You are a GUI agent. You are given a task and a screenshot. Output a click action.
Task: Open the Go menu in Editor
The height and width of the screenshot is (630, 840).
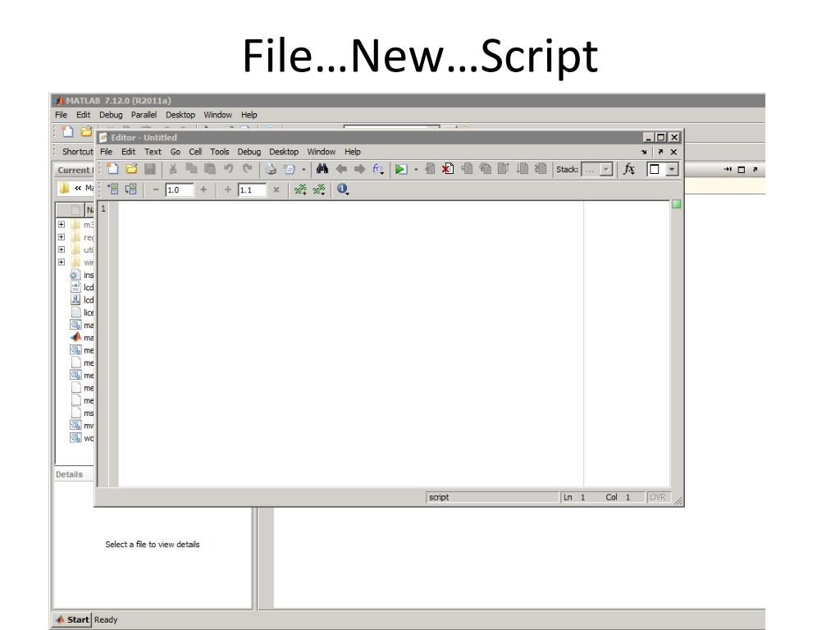(x=176, y=152)
